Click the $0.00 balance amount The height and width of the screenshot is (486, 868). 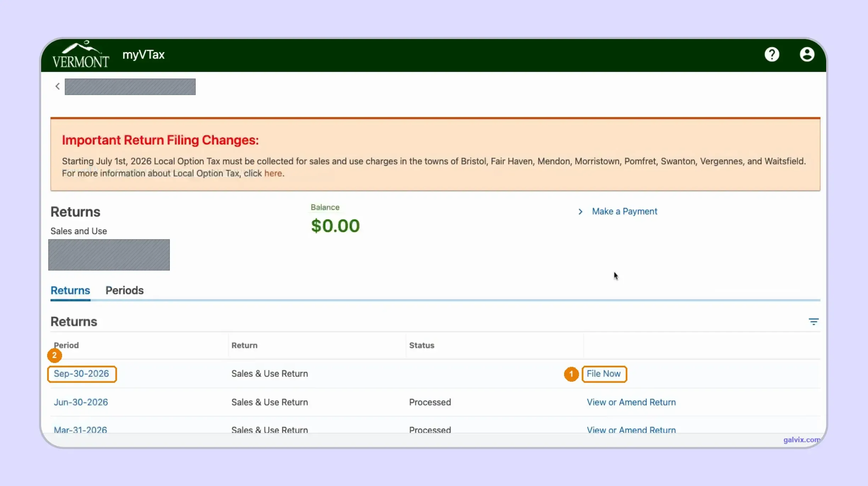pyautogui.click(x=335, y=226)
